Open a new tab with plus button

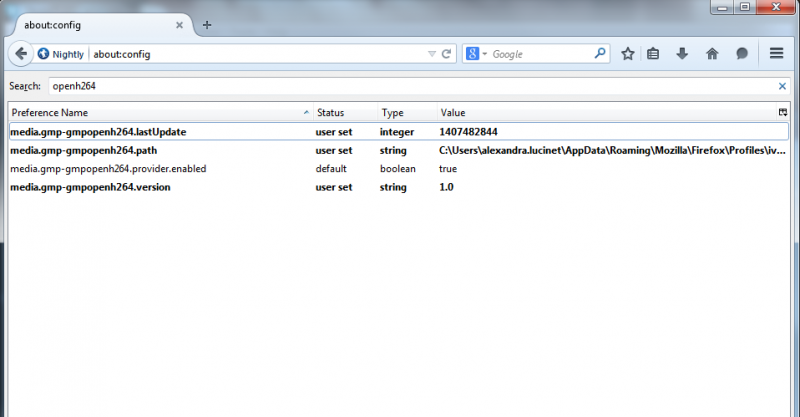pyautogui.click(x=207, y=25)
